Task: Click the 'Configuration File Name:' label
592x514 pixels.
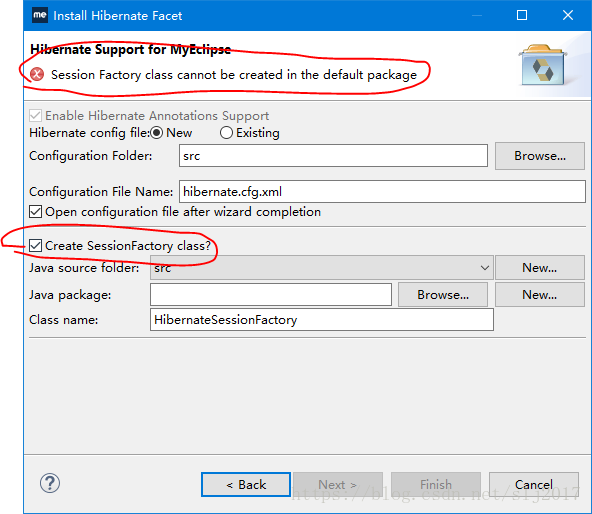Action: (101, 192)
